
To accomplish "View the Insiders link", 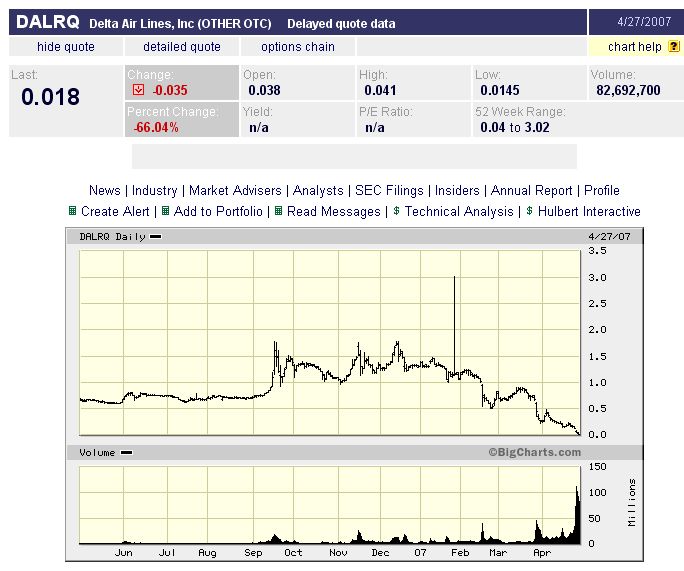I will coord(457,191).
